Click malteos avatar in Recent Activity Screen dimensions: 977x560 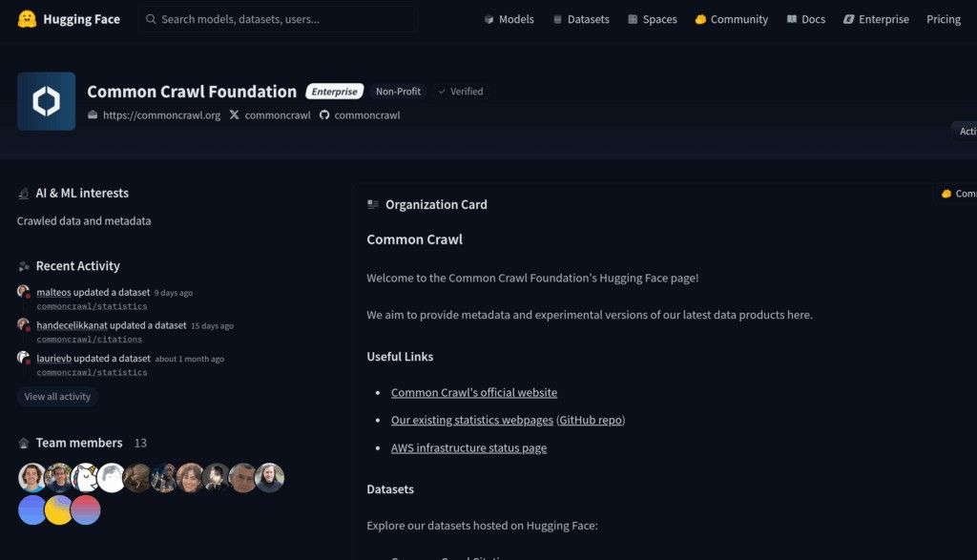pyautogui.click(x=24, y=292)
